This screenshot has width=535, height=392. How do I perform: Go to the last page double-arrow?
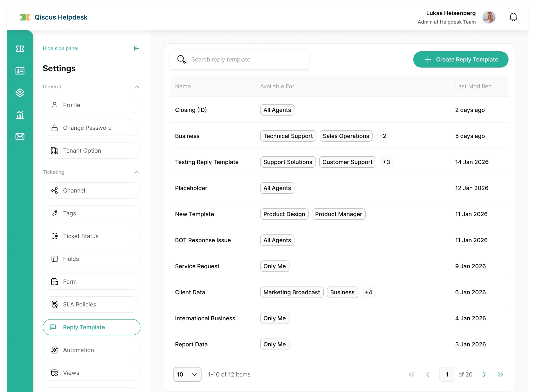(x=500, y=374)
